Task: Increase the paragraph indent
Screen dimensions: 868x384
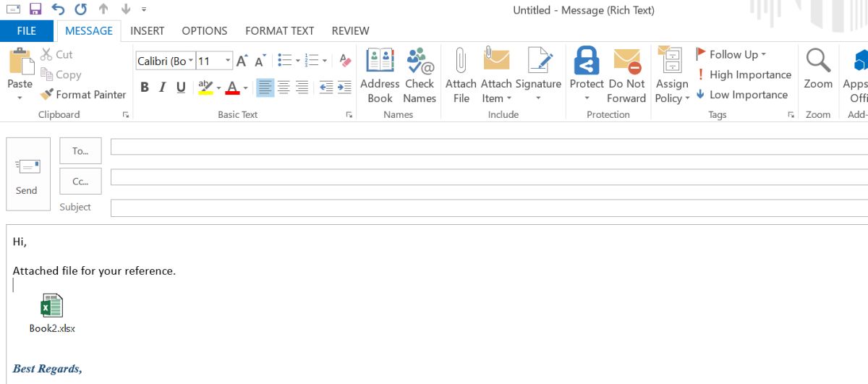Action: click(x=344, y=88)
